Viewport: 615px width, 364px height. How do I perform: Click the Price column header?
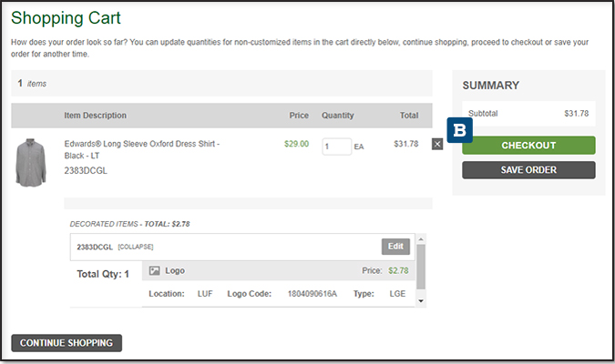pyautogui.click(x=299, y=116)
